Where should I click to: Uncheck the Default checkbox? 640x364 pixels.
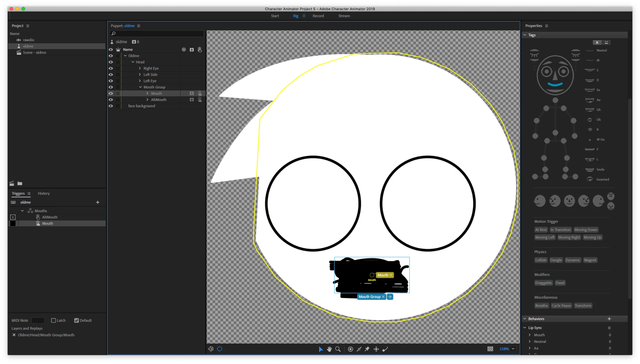click(x=77, y=320)
